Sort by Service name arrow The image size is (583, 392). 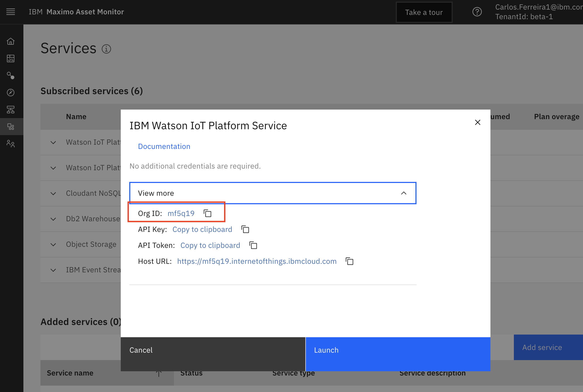tap(159, 374)
